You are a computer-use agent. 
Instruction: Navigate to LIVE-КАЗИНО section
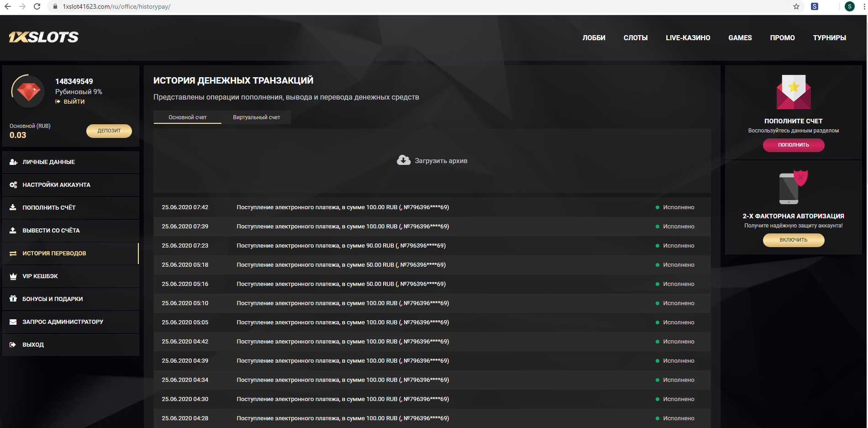[688, 38]
